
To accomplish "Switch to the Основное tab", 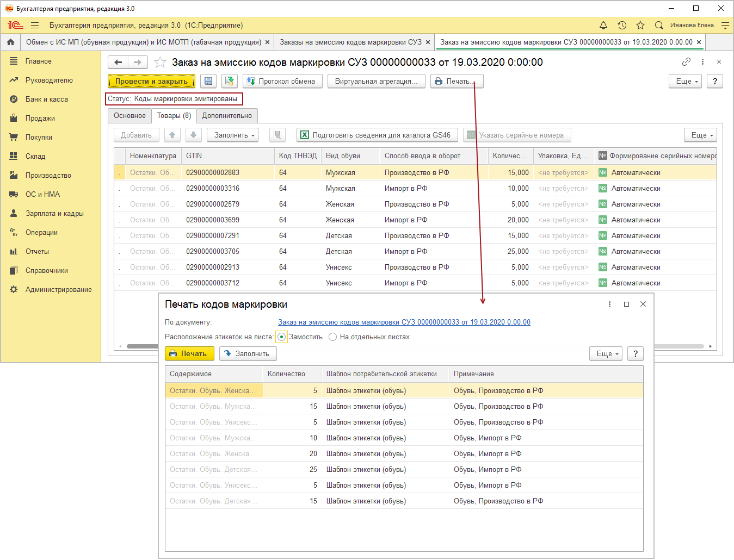I will [129, 116].
